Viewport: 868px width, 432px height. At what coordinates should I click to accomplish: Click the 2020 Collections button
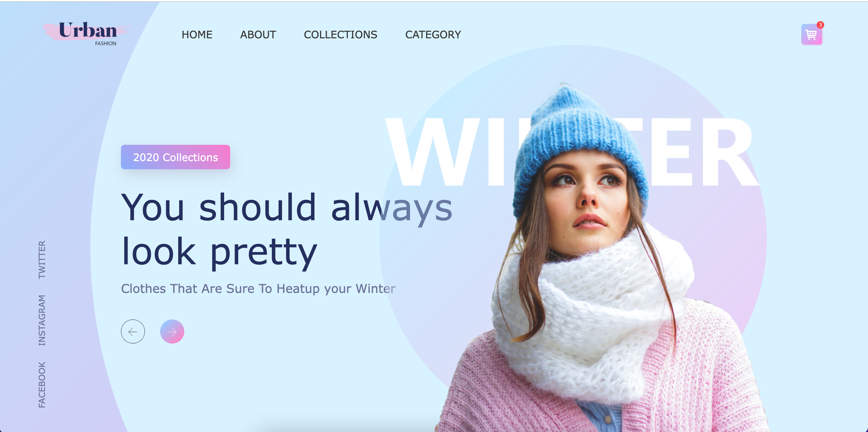175,157
